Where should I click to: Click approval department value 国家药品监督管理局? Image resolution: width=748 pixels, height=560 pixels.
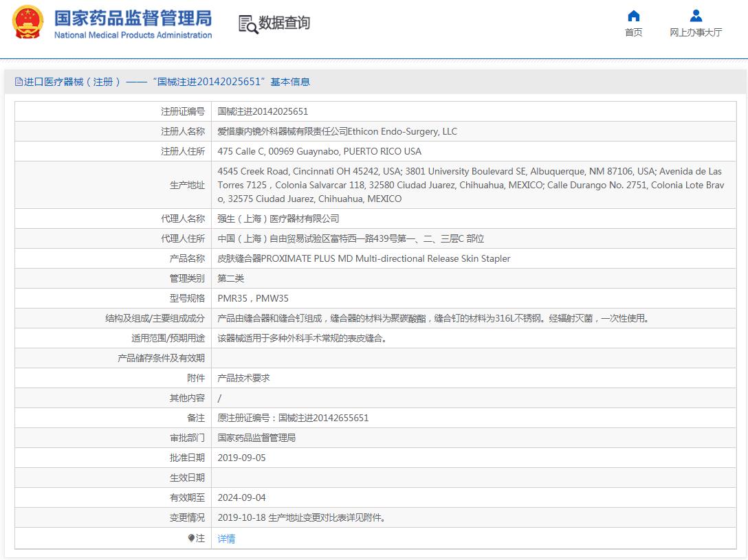256,438
